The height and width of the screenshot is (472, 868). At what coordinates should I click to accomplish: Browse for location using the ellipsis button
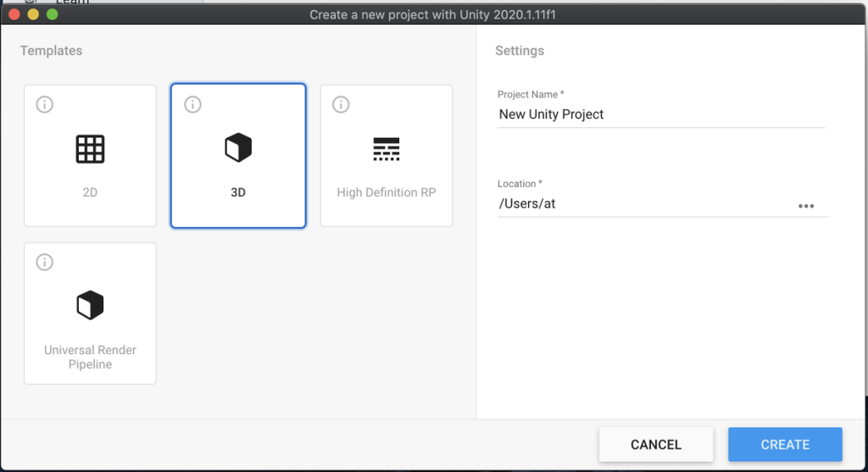click(x=806, y=206)
